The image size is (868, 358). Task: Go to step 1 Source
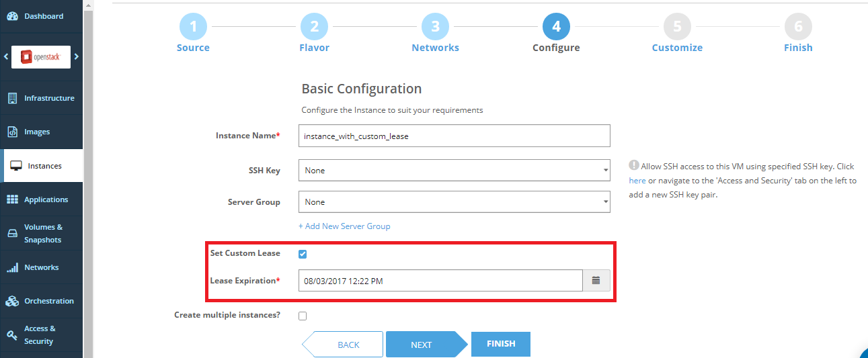click(x=193, y=28)
